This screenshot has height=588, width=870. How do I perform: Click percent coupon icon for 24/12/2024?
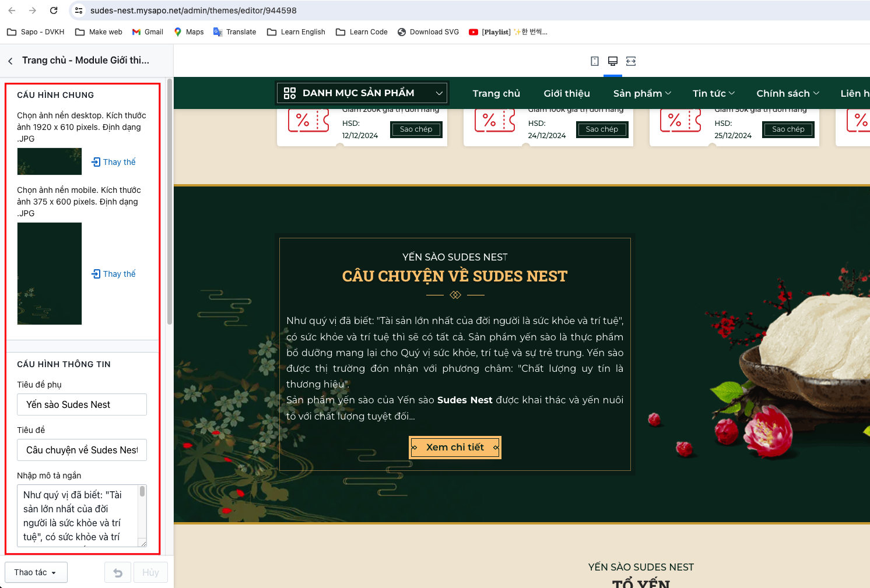494,121
